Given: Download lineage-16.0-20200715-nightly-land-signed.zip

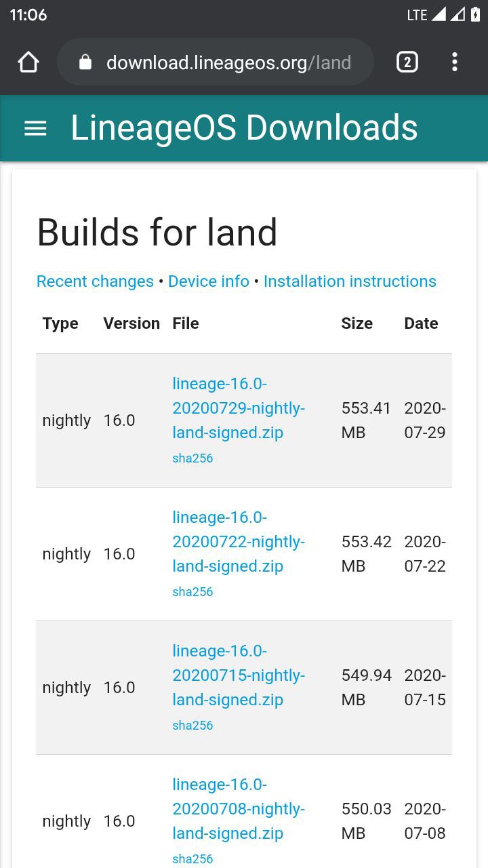Looking at the screenshot, I should (239, 675).
